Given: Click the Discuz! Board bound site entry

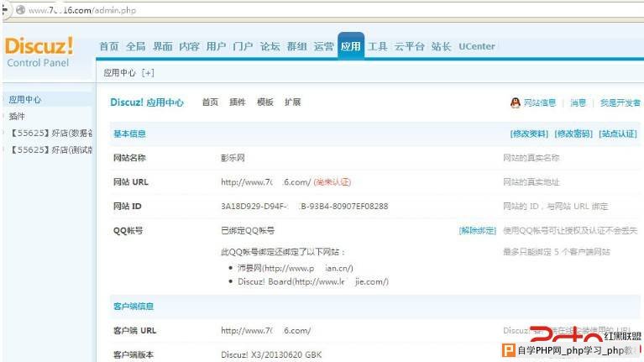Looking at the screenshot, I should click(x=313, y=281).
